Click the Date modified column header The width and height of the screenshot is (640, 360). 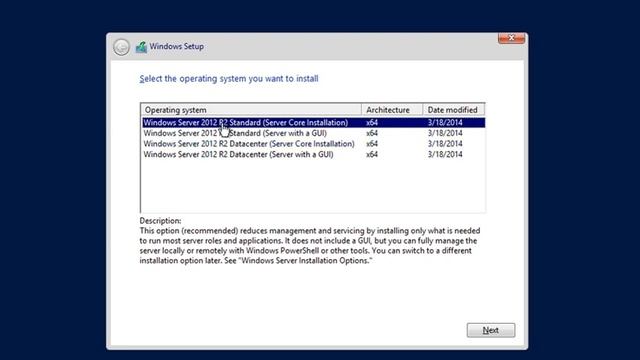pyautogui.click(x=453, y=110)
